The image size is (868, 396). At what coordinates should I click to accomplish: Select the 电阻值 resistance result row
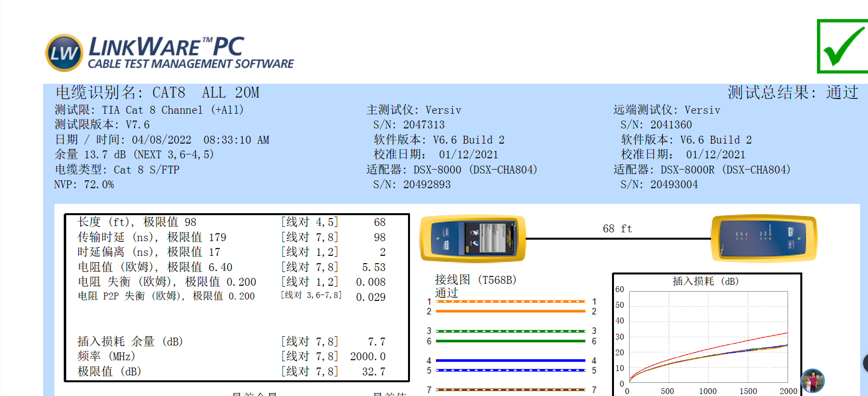click(x=231, y=268)
